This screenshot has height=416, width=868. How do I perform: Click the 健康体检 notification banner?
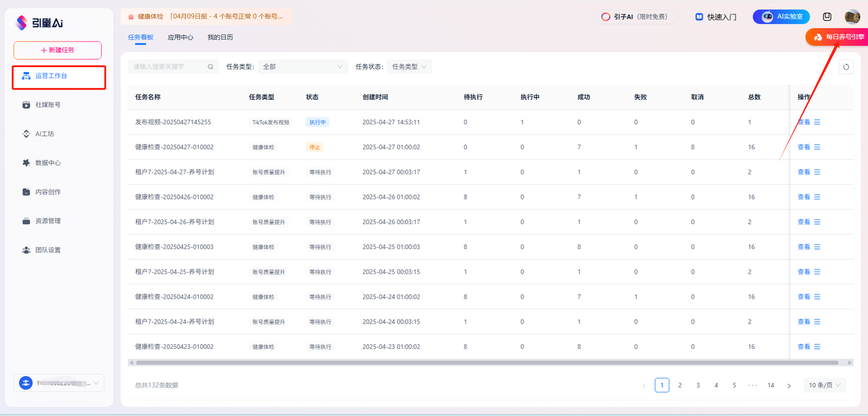point(206,16)
